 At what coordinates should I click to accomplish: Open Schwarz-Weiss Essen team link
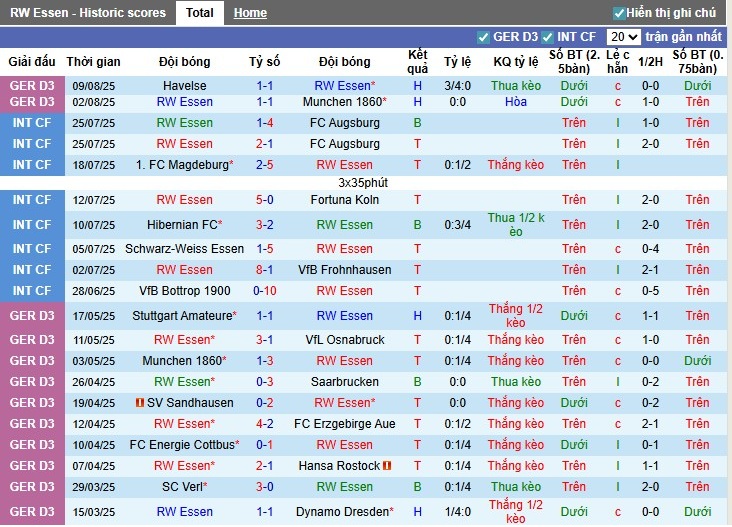click(184, 249)
